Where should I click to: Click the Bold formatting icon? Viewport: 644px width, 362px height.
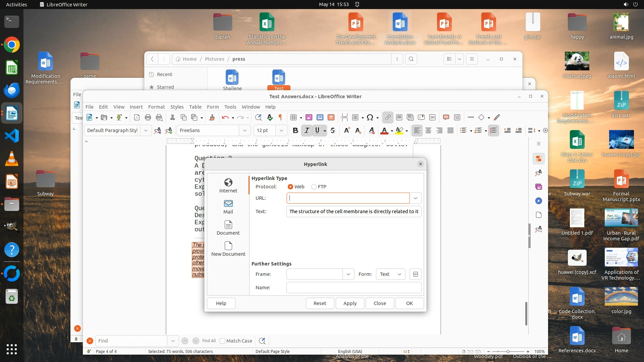click(295, 130)
